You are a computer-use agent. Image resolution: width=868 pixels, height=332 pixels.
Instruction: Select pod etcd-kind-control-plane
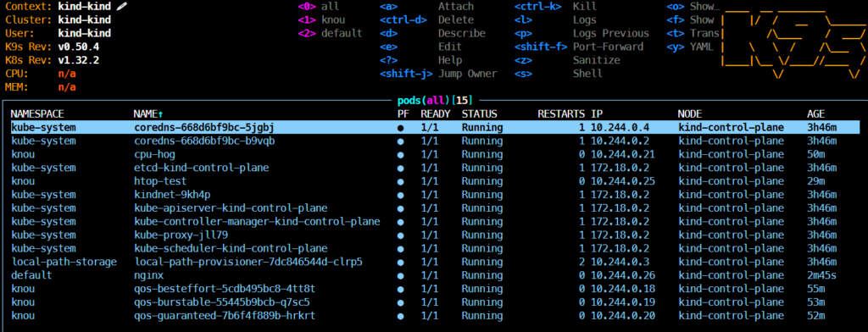[202, 168]
